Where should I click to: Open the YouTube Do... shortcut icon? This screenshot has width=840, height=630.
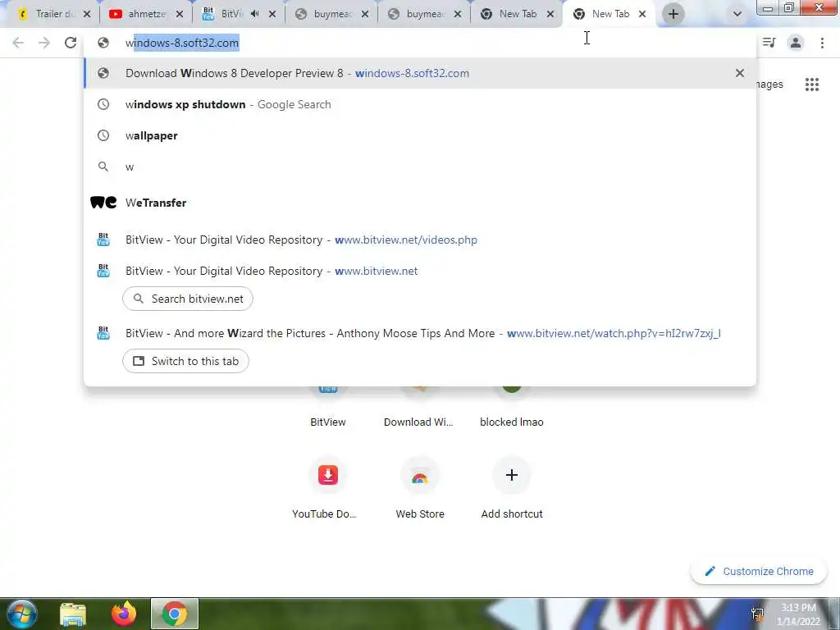coord(328,475)
